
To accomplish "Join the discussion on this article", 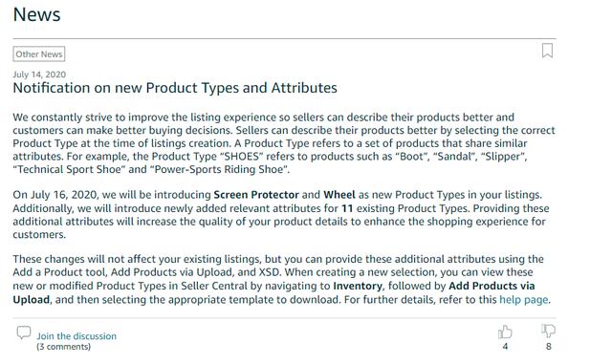I will [x=76, y=336].
